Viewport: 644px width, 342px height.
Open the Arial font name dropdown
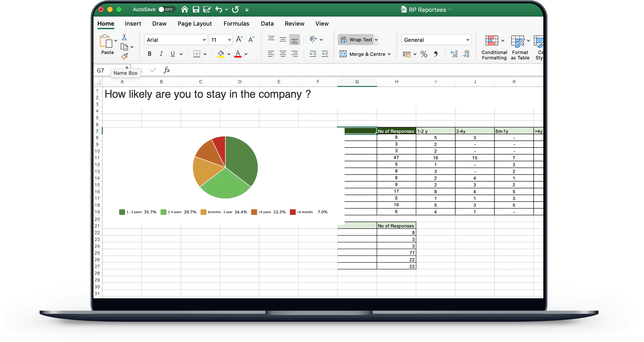tap(204, 40)
